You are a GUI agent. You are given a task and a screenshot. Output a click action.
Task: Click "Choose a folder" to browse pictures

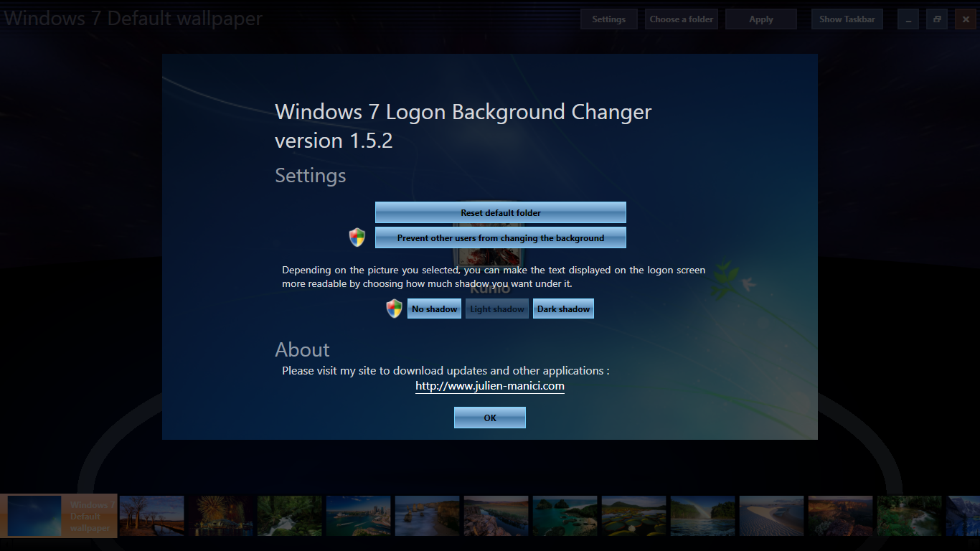pos(681,19)
